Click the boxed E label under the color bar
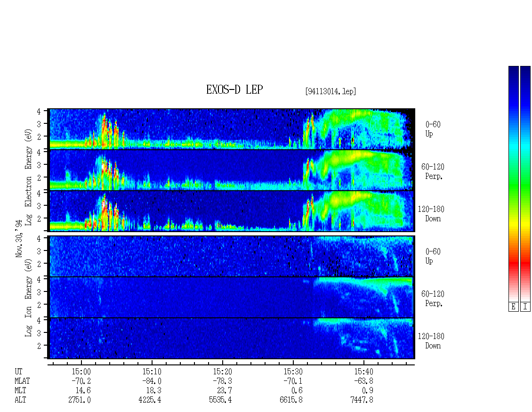The height and width of the screenshot is (412, 532). tap(514, 307)
